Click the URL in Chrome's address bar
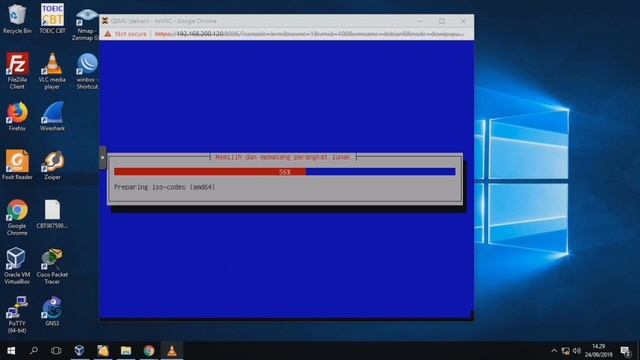The image size is (640, 360). (309, 34)
